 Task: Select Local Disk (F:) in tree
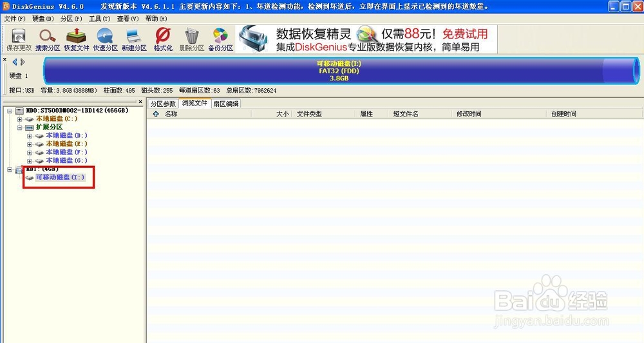pyautogui.click(x=66, y=153)
